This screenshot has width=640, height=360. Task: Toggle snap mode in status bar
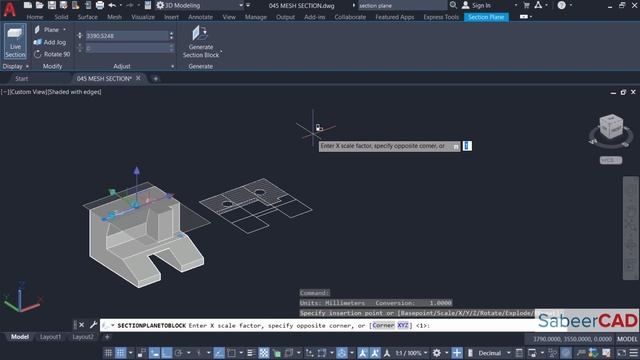coord(121,353)
